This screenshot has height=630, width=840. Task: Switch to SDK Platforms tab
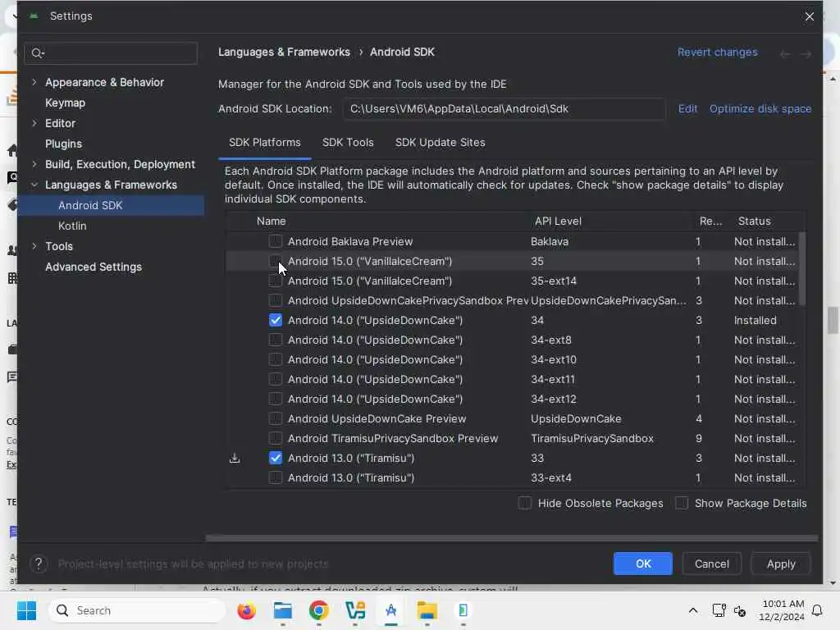click(265, 143)
